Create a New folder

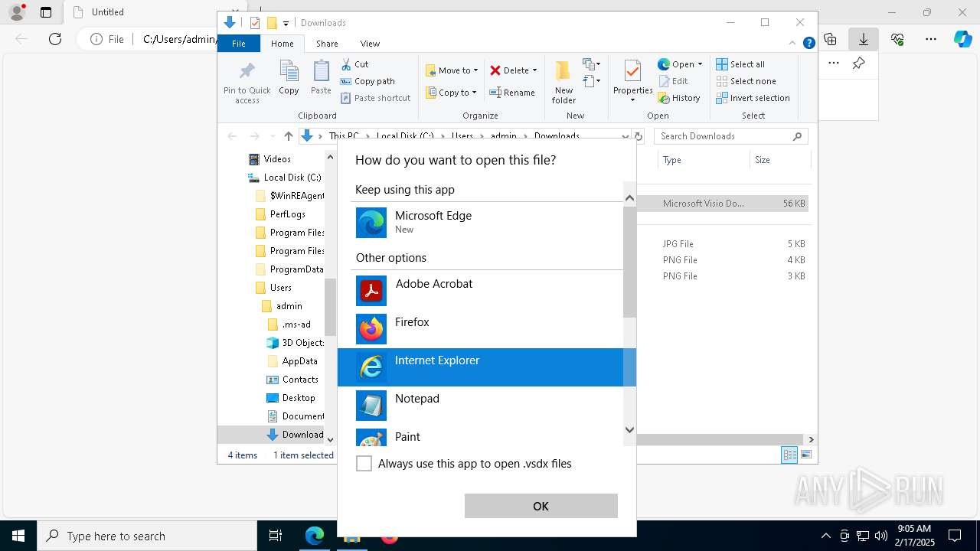click(563, 82)
